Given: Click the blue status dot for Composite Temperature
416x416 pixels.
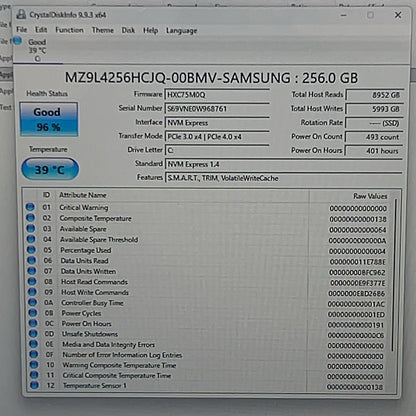Looking at the screenshot, I should (x=30, y=218).
